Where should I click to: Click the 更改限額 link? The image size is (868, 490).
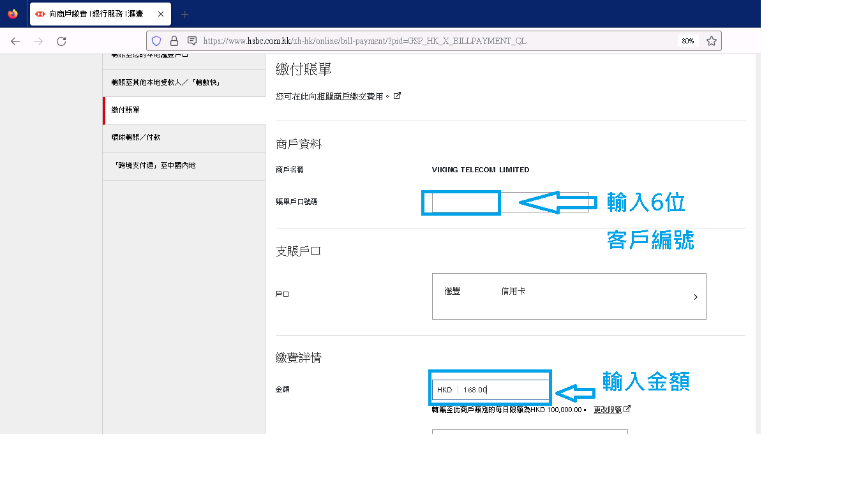607,410
